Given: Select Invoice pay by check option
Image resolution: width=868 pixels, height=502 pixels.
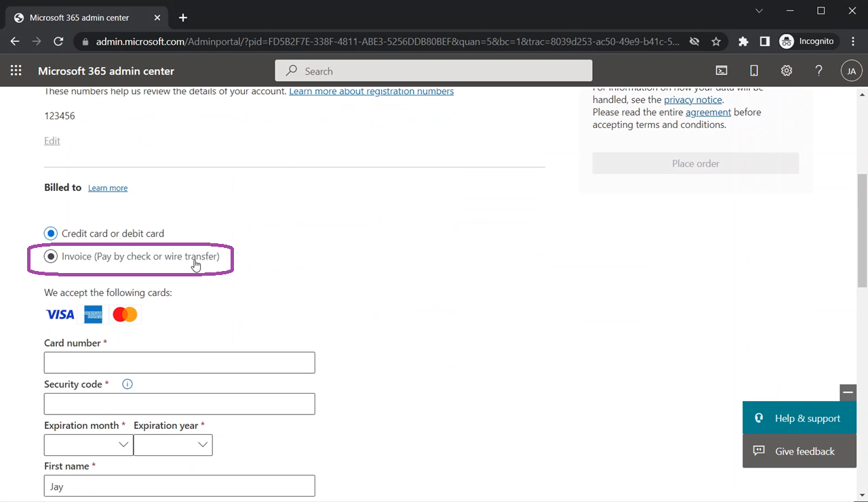Looking at the screenshot, I should tap(51, 257).
